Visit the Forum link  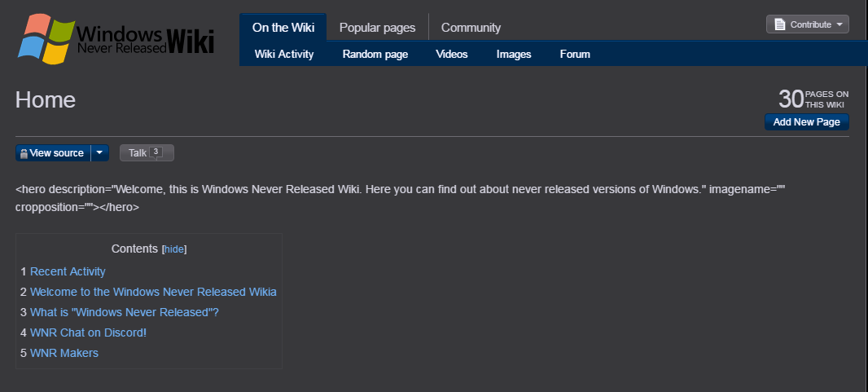click(x=575, y=55)
